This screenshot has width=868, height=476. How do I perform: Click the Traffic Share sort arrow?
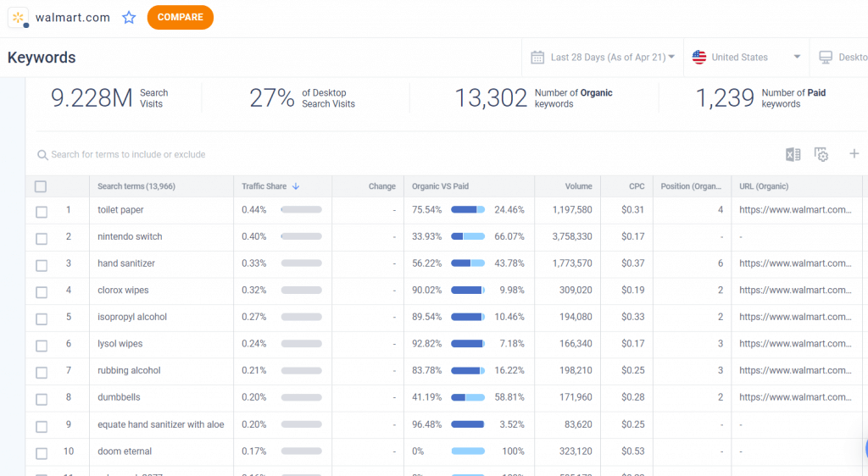[296, 186]
